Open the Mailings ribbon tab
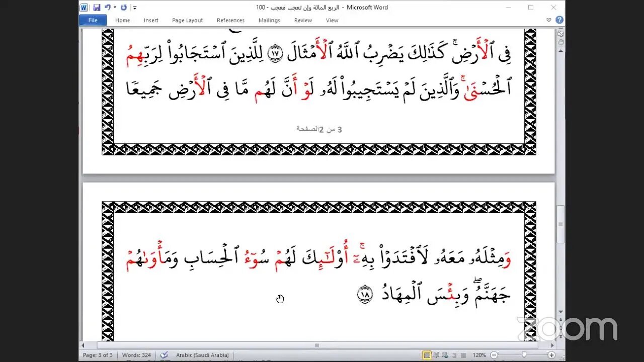This screenshot has height=362, width=644. click(269, 21)
